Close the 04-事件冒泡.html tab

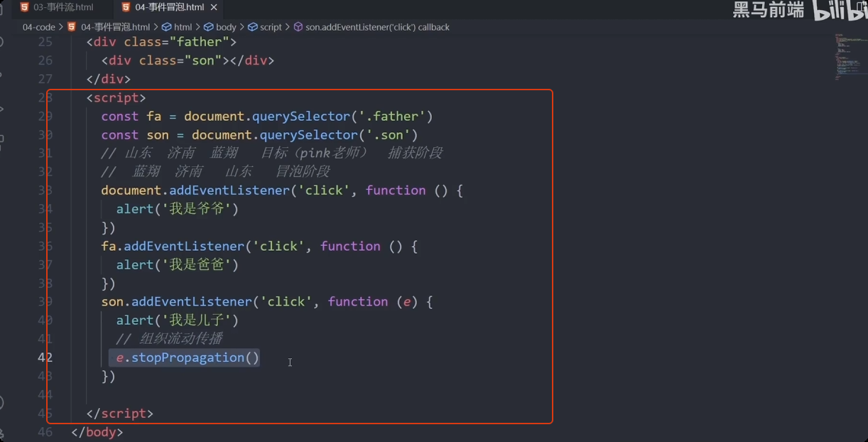point(215,8)
